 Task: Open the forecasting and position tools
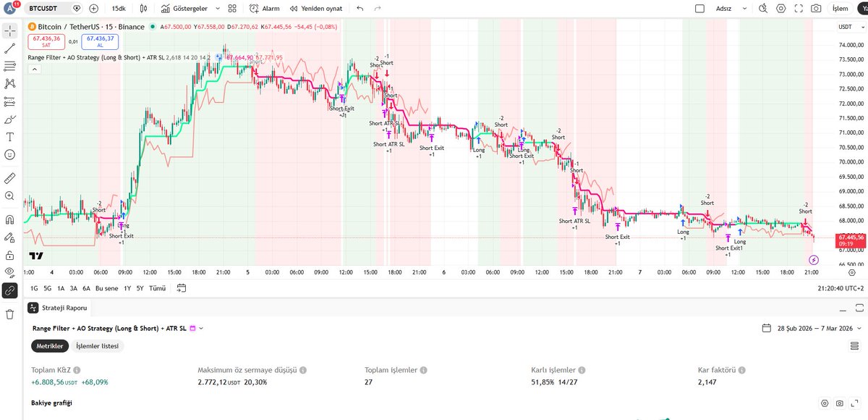point(10,101)
